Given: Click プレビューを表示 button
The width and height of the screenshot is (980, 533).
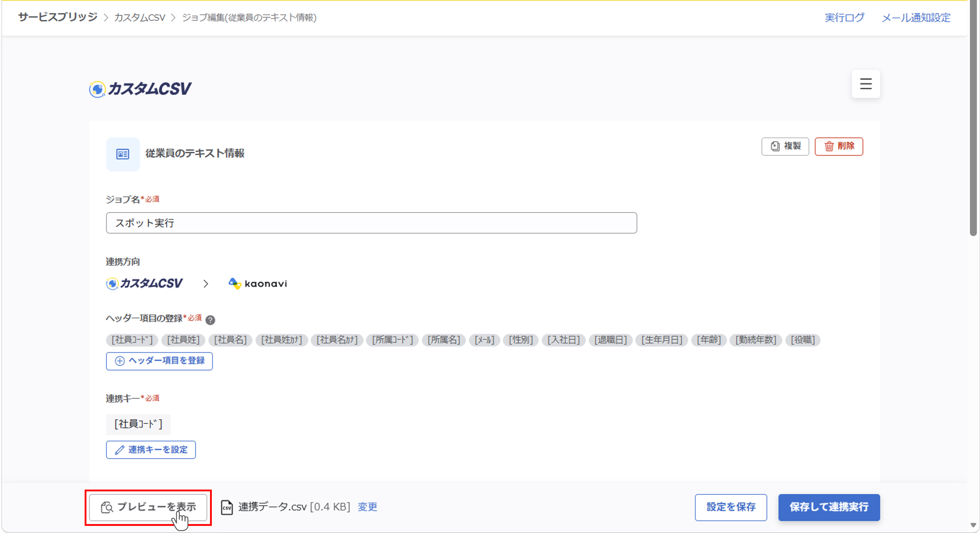Looking at the screenshot, I should (148, 507).
